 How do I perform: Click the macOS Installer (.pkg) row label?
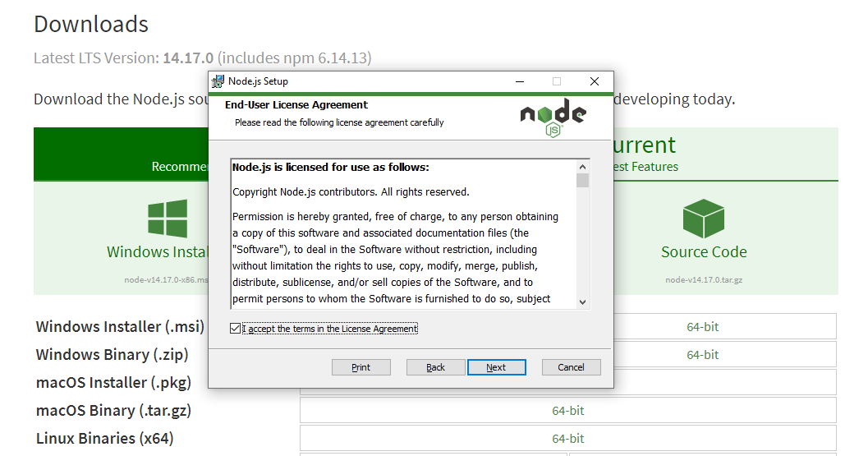point(113,383)
